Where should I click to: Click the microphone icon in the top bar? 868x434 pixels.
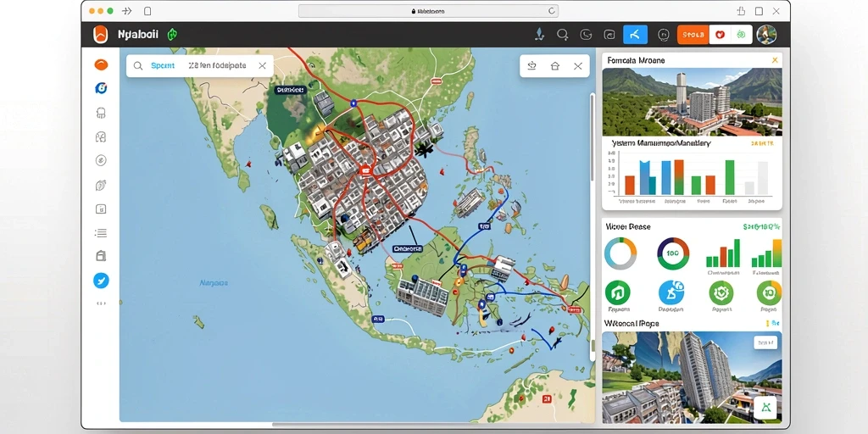(539, 34)
